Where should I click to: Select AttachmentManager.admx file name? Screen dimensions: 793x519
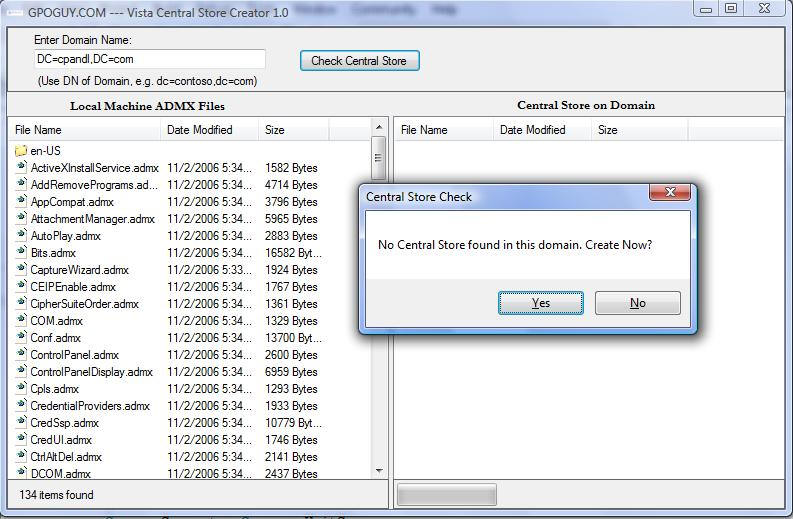tap(93, 219)
